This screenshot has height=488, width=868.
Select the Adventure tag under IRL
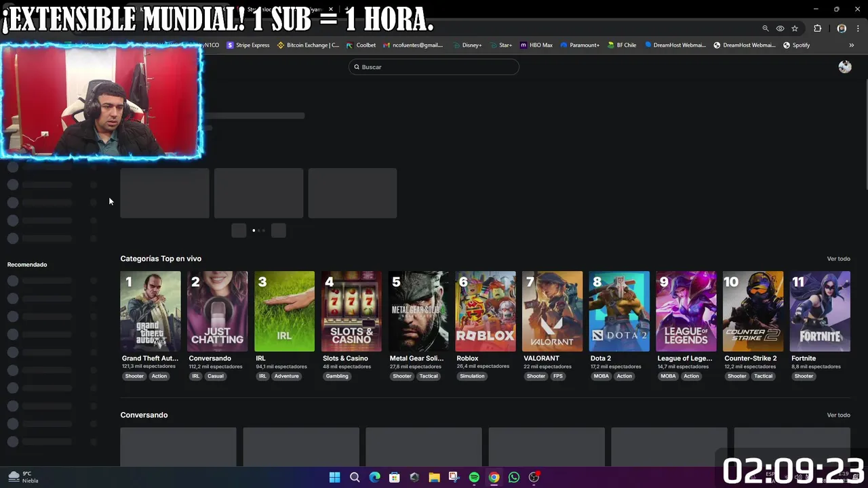(286, 376)
